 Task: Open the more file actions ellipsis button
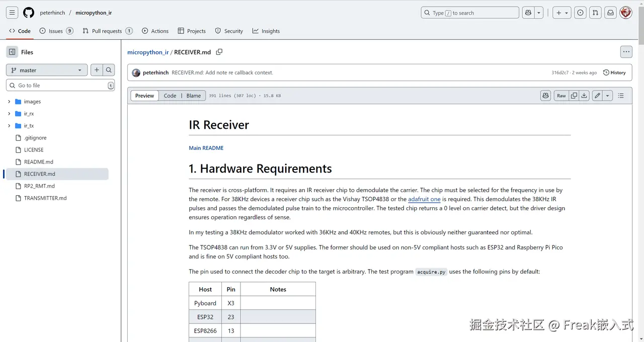click(626, 51)
